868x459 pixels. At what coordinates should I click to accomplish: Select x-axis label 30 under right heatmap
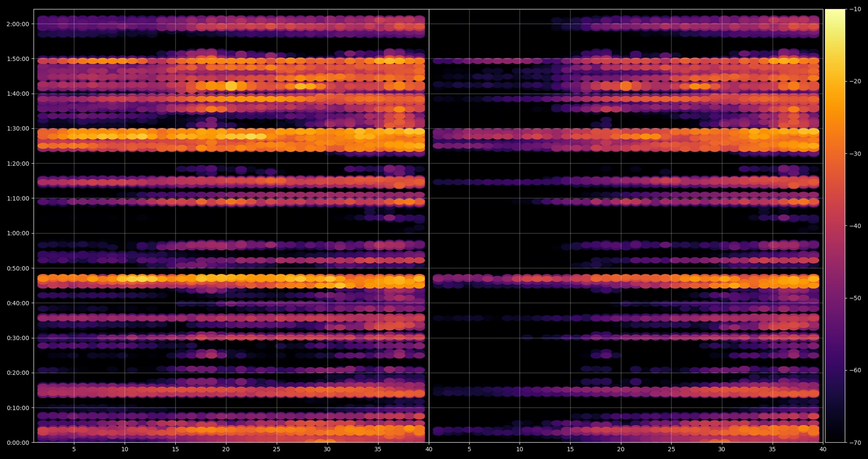(x=722, y=449)
